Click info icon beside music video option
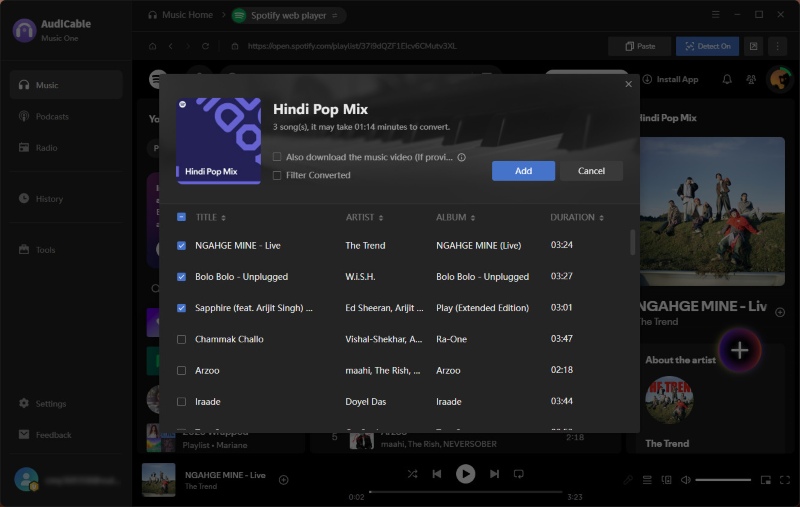800x507 pixels. [461, 157]
